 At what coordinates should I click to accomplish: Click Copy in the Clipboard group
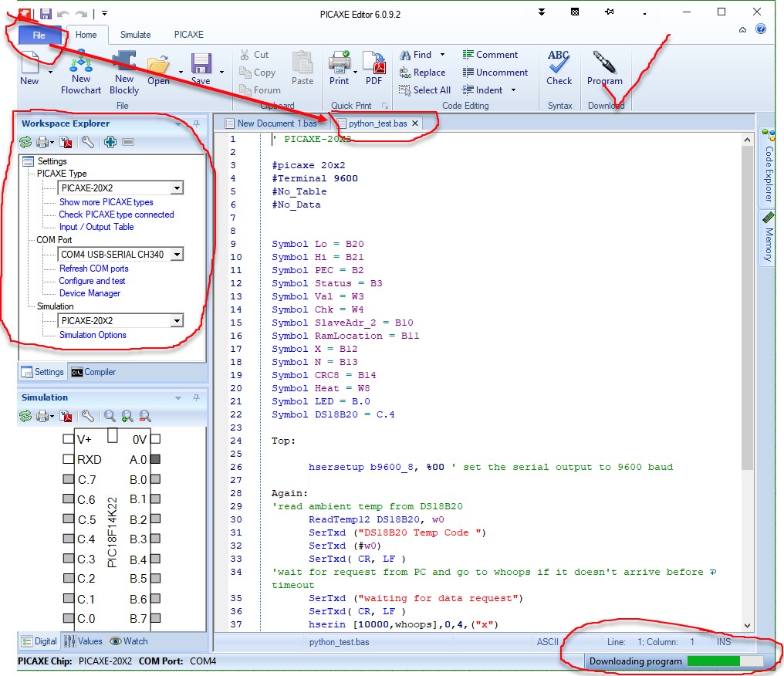pos(258,73)
